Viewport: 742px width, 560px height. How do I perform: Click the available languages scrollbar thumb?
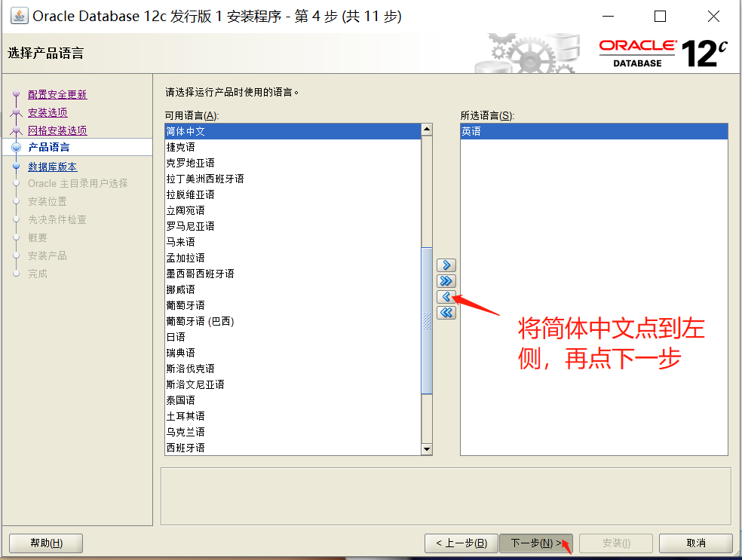click(x=427, y=320)
